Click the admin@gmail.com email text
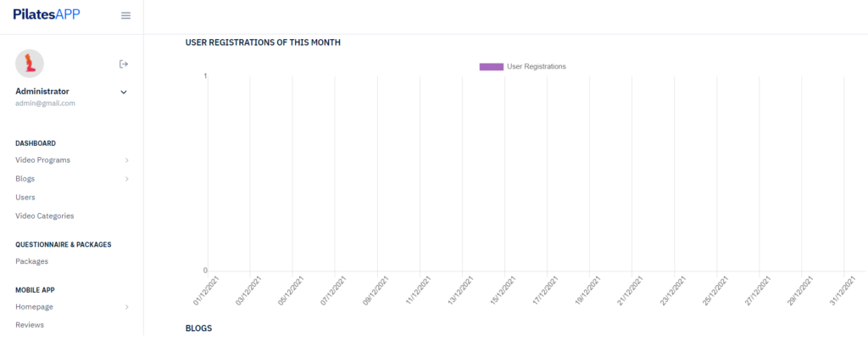 point(45,104)
